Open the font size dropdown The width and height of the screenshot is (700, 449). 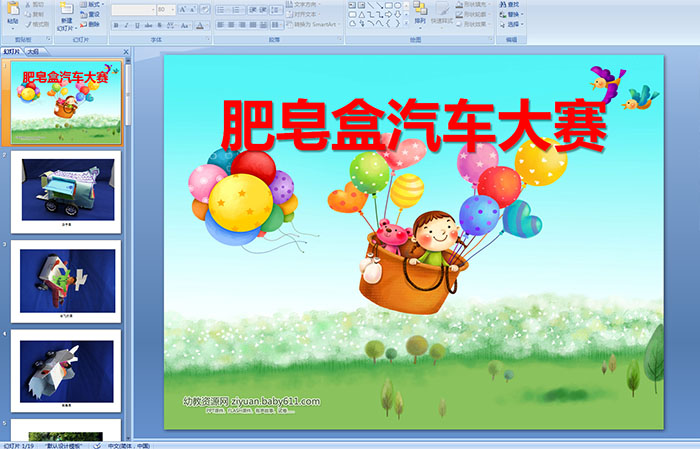(173, 10)
